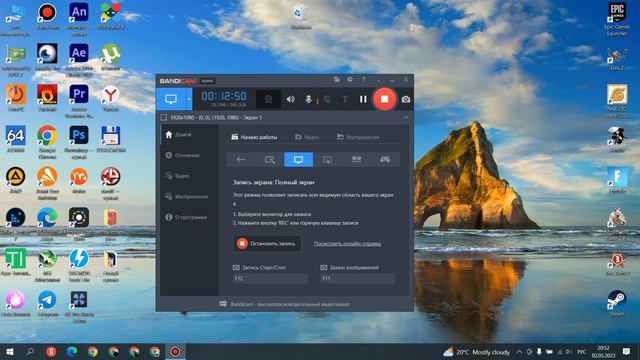Select rectangle area recording mode
Screen dimensions: 640x360
point(270,160)
